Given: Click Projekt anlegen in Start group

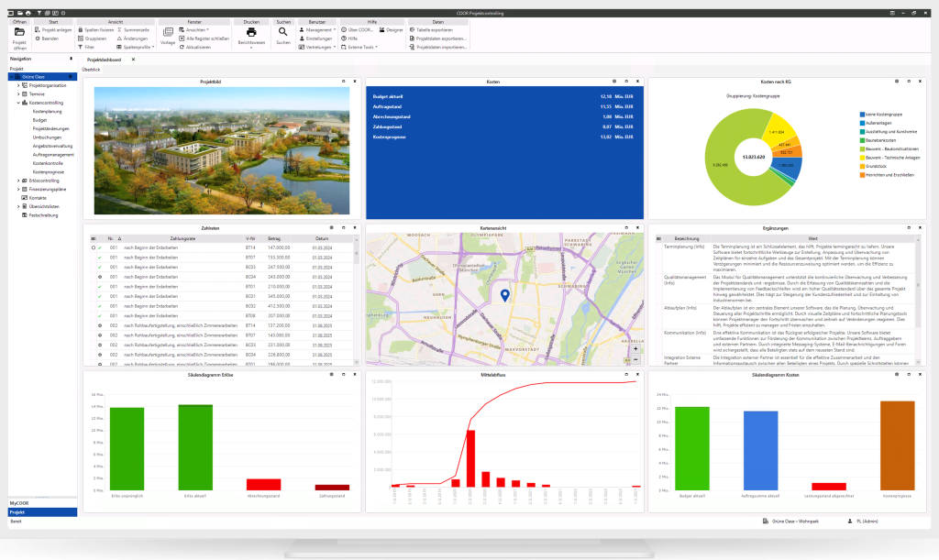Looking at the screenshot, I should (53, 30).
